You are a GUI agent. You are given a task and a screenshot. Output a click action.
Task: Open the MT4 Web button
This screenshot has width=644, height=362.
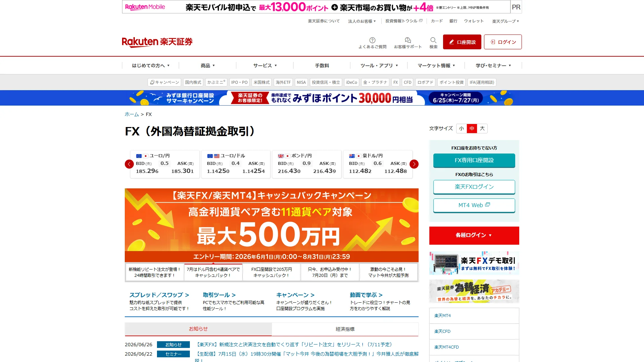click(474, 205)
